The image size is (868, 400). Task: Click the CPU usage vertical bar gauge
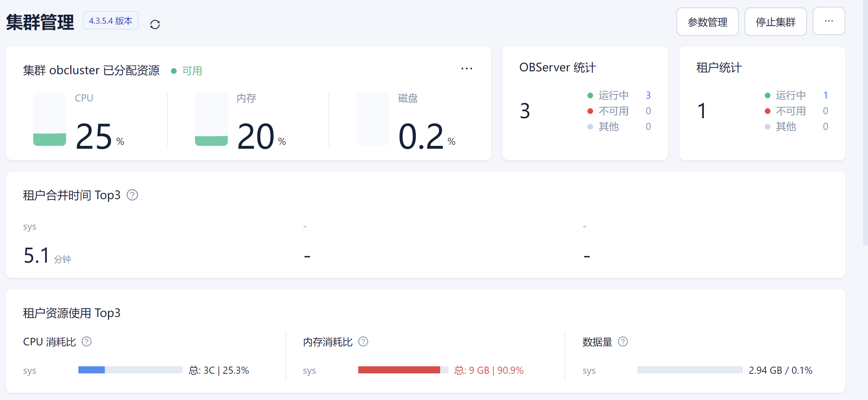tap(50, 119)
